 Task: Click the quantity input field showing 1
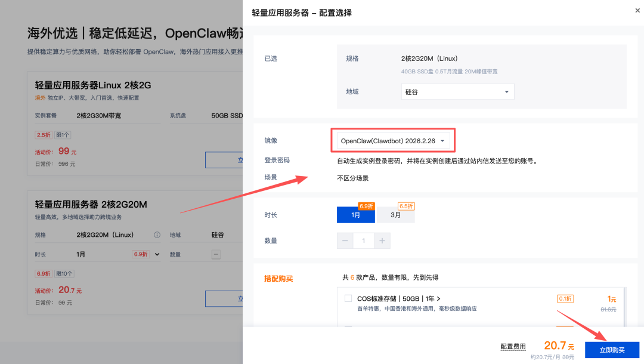[364, 240]
